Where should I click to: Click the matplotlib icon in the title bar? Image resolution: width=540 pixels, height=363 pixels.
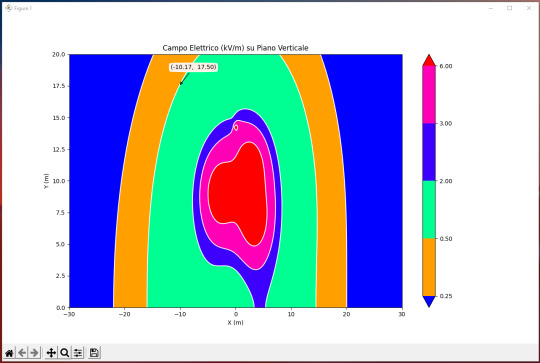(x=8, y=8)
